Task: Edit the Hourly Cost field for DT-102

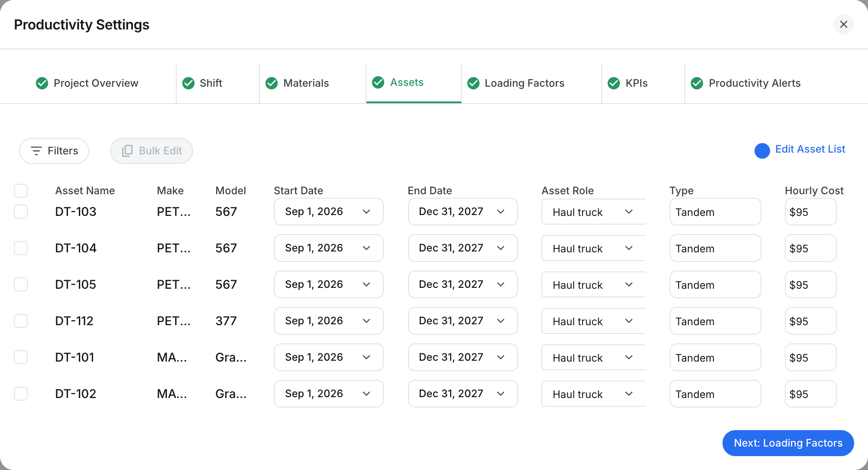Action: click(x=810, y=394)
